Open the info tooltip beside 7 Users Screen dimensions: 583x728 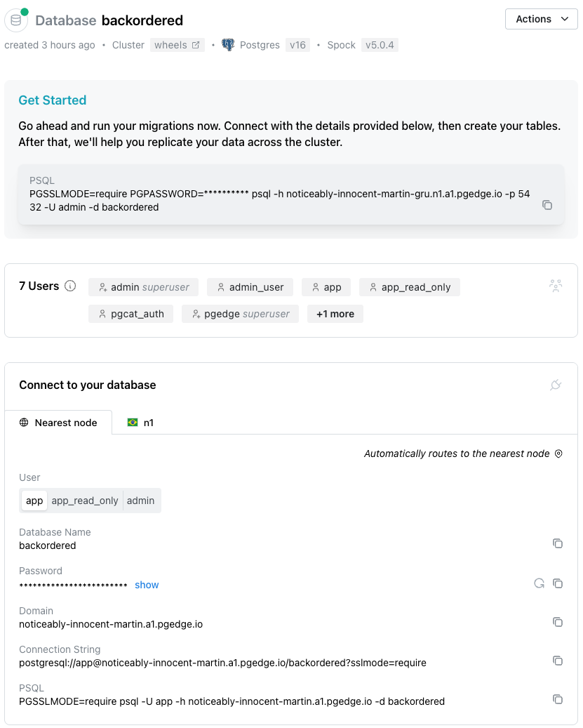pos(69,286)
